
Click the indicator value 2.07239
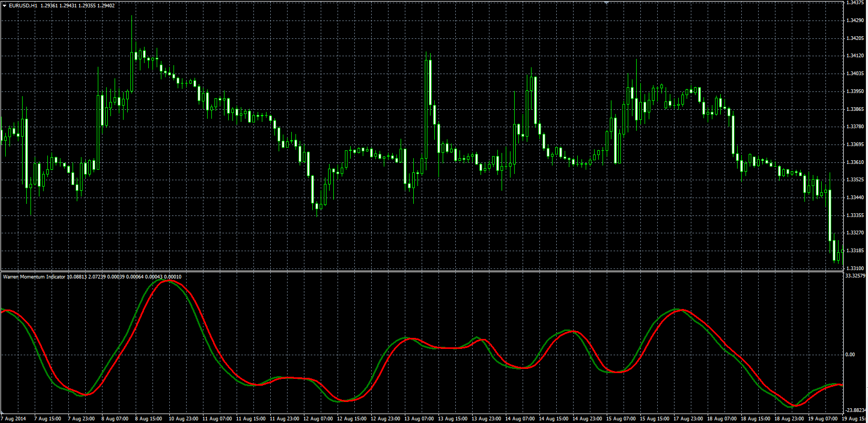(97, 276)
